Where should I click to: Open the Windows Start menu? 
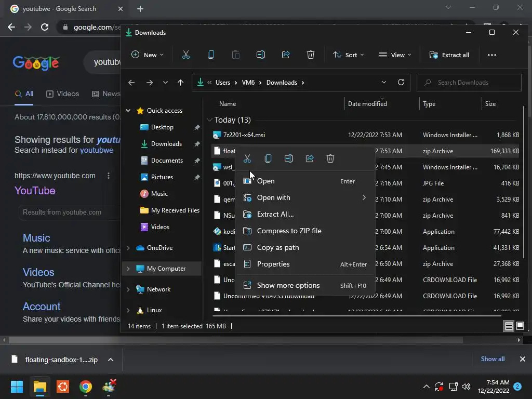[x=17, y=387]
